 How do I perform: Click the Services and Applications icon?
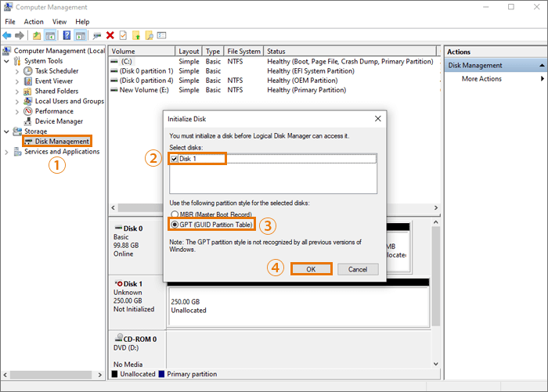tap(17, 152)
